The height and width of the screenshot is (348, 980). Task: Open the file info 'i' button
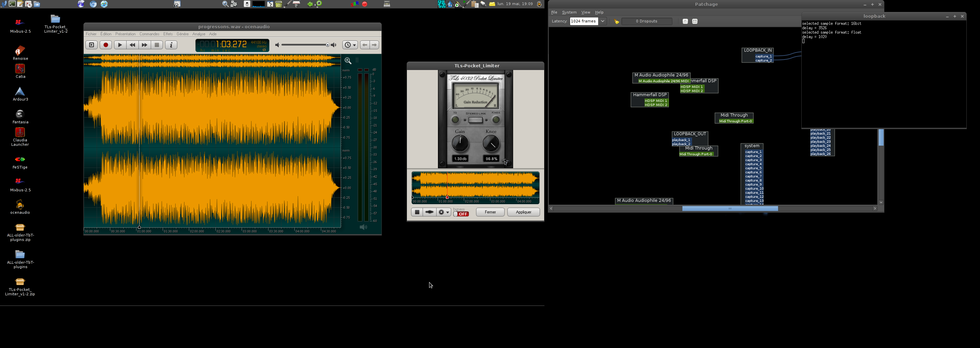pyautogui.click(x=171, y=45)
